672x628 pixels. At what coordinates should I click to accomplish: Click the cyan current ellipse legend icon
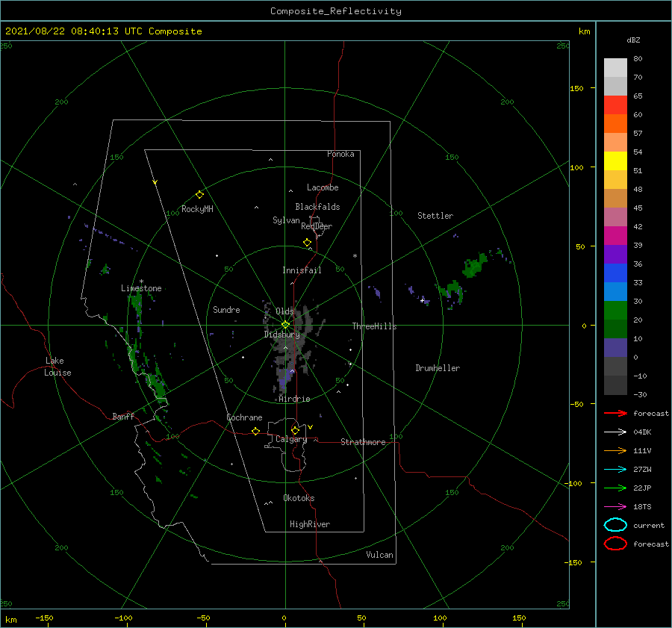click(x=615, y=525)
